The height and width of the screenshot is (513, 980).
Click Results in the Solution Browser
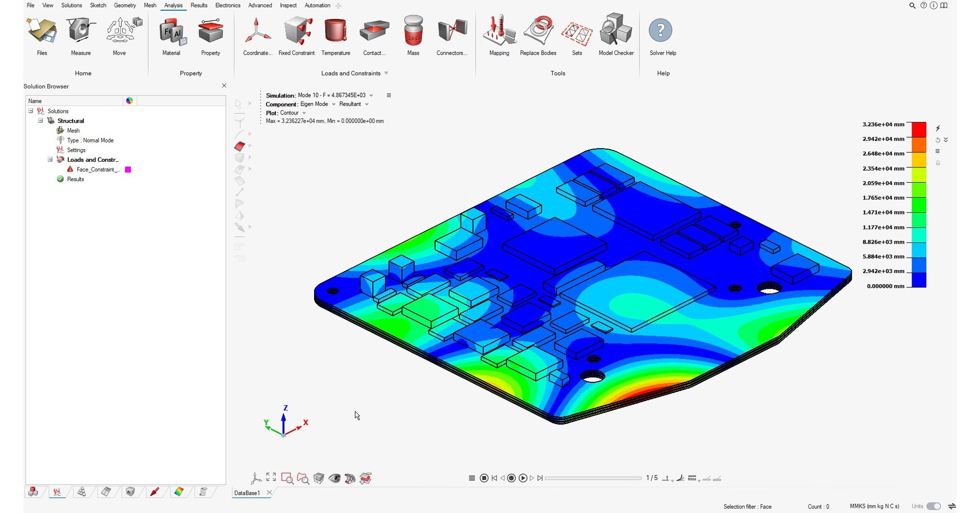[75, 179]
